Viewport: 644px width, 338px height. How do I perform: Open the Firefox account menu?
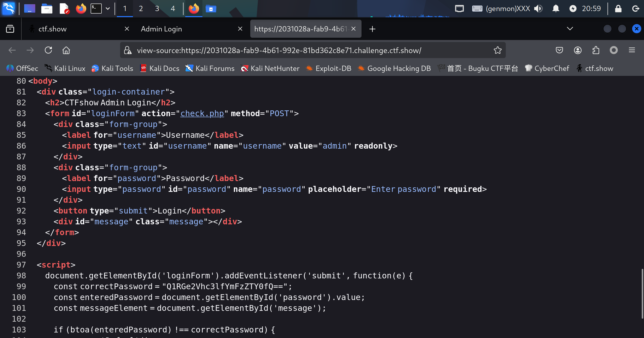coord(578,50)
